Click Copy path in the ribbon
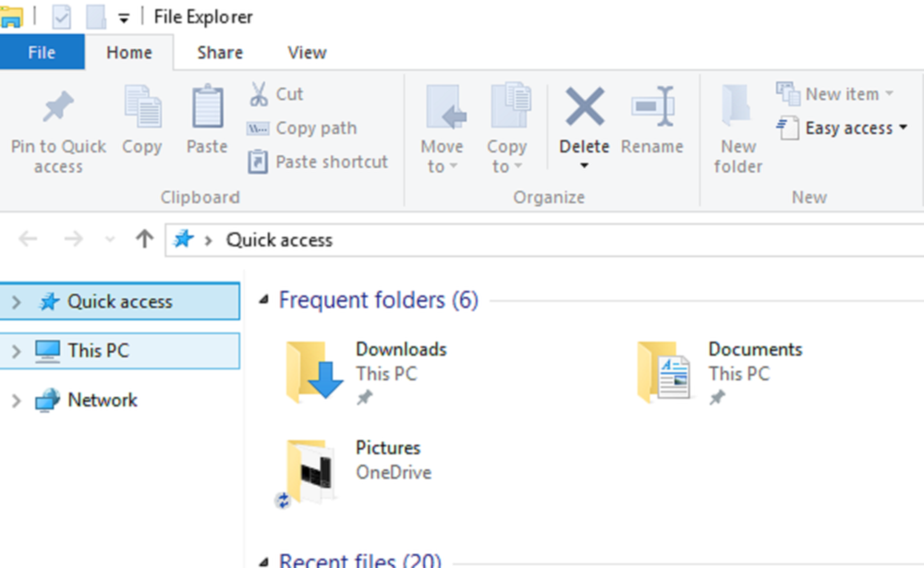Image resolution: width=924 pixels, height=568 pixels. [315, 128]
